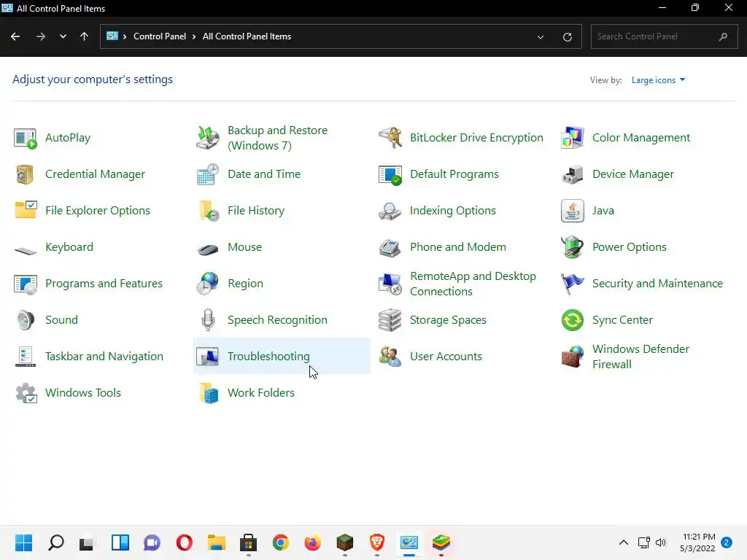Open the File History icon

[x=208, y=211]
